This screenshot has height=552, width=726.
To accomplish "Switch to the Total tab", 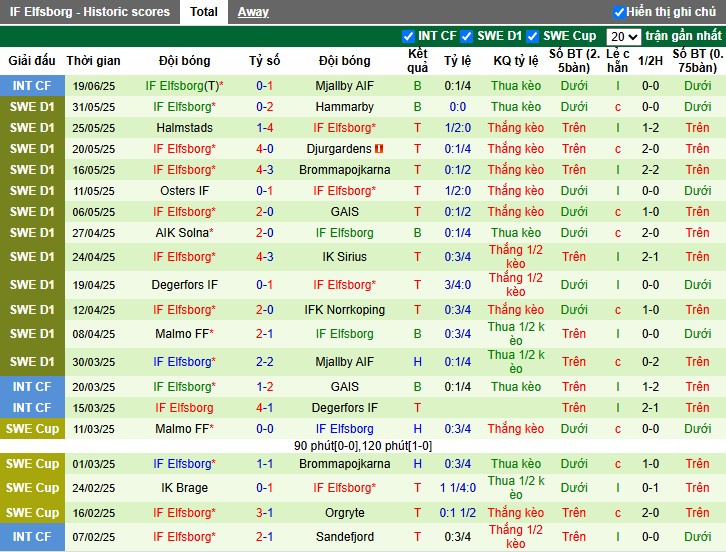I will (x=203, y=12).
